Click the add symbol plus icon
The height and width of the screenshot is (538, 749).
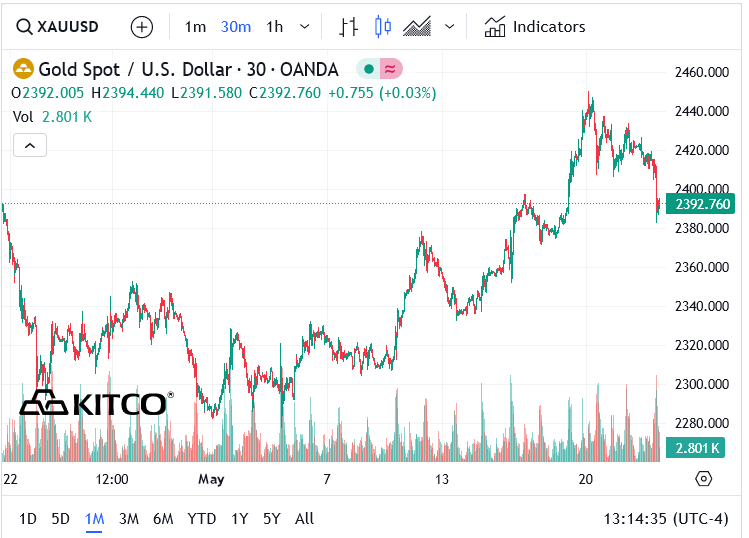click(x=142, y=27)
